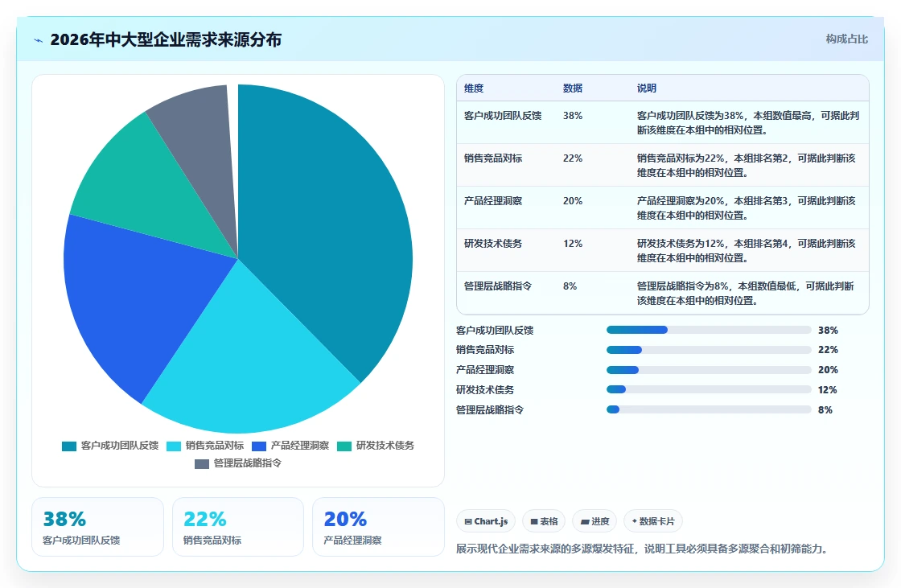Click the 8% label beside progress bars
Screen dimensions: 901x588
point(825,409)
